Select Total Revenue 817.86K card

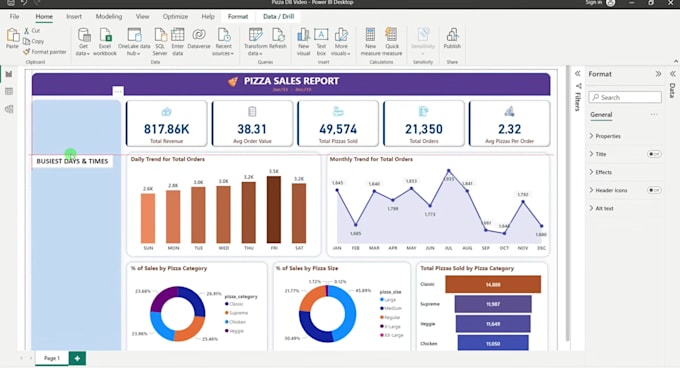tap(167, 124)
